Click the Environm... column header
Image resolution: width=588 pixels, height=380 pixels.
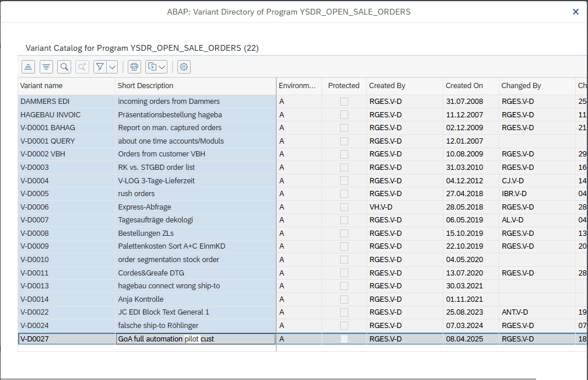(299, 86)
